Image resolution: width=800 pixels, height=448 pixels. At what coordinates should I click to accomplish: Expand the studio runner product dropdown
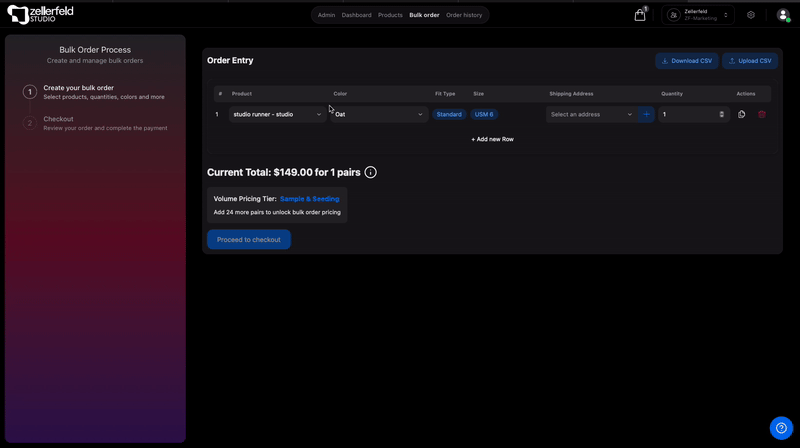tap(278, 114)
